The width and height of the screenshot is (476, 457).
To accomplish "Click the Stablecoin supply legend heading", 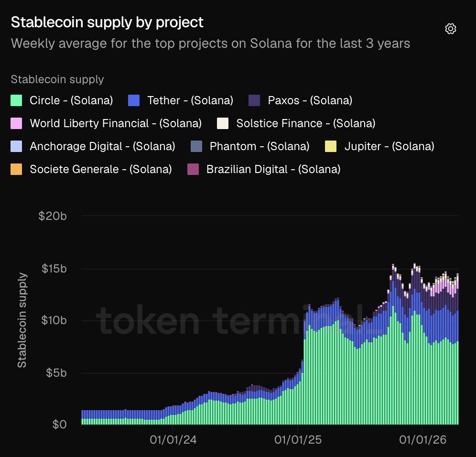I will click(x=57, y=79).
